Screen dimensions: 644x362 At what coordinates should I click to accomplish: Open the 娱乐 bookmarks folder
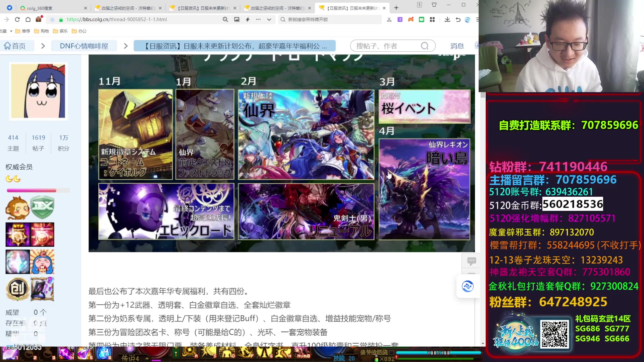[x=60, y=31]
